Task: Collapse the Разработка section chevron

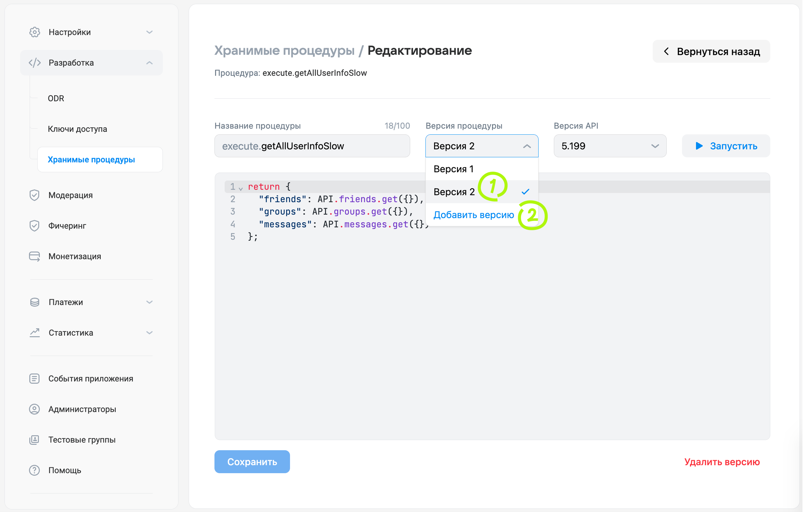Action: click(149, 63)
